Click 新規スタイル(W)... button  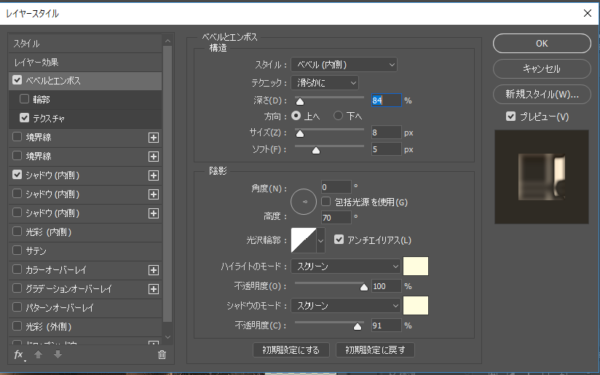pos(542,94)
